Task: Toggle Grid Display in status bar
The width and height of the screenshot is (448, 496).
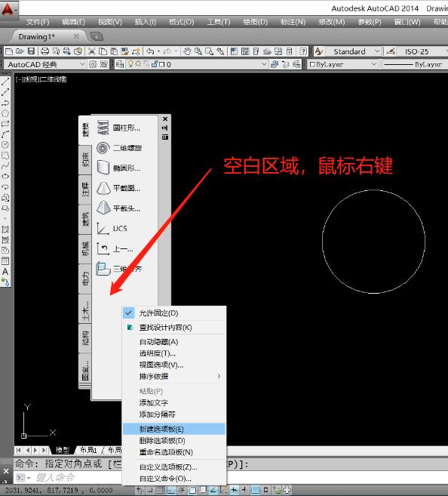Action: (160, 490)
